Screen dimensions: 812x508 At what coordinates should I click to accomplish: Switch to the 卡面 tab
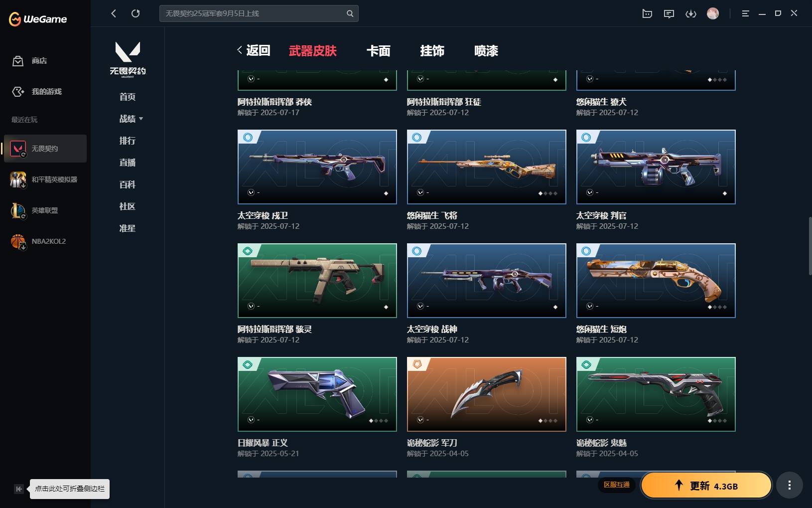coord(379,51)
